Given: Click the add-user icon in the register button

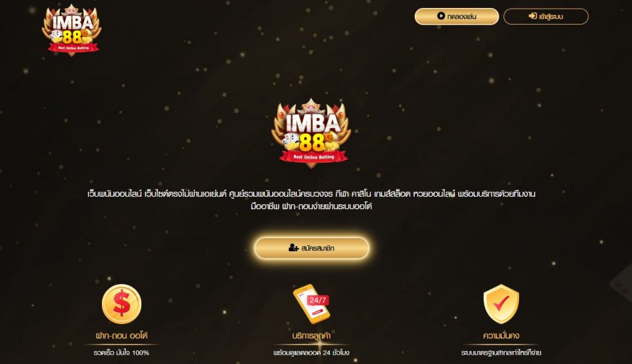Looking at the screenshot, I should click(x=293, y=247).
